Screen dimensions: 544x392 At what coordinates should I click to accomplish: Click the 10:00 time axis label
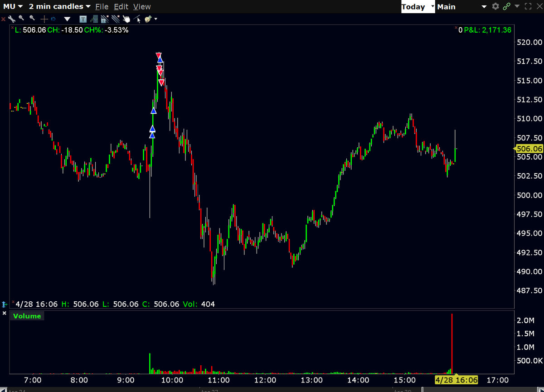pos(172,380)
